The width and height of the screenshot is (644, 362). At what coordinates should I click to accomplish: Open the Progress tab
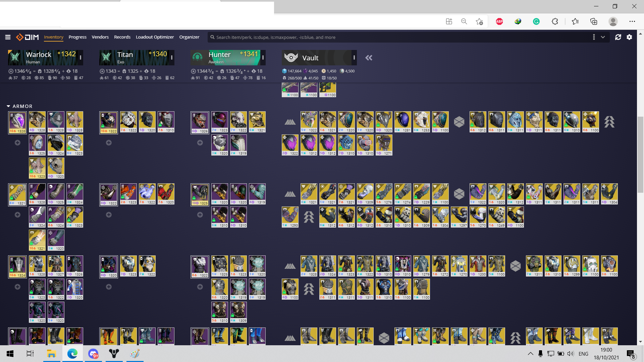click(x=77, y=37)
